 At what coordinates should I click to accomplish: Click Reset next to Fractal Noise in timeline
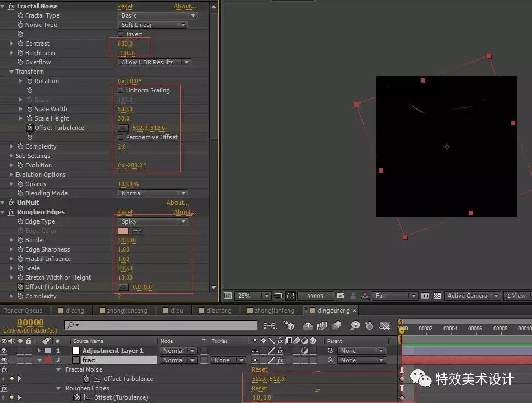click(x=260, y=369)
